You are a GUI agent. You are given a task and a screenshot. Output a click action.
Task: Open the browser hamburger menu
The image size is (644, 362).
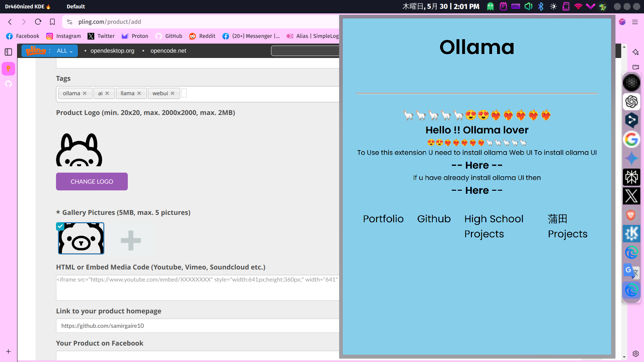coord(635,22)
